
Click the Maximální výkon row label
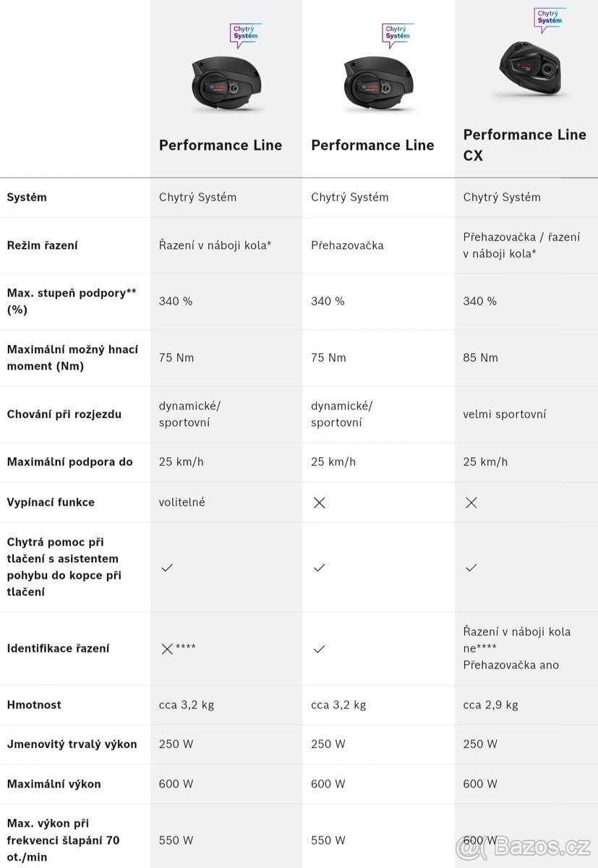pos(54,784)
